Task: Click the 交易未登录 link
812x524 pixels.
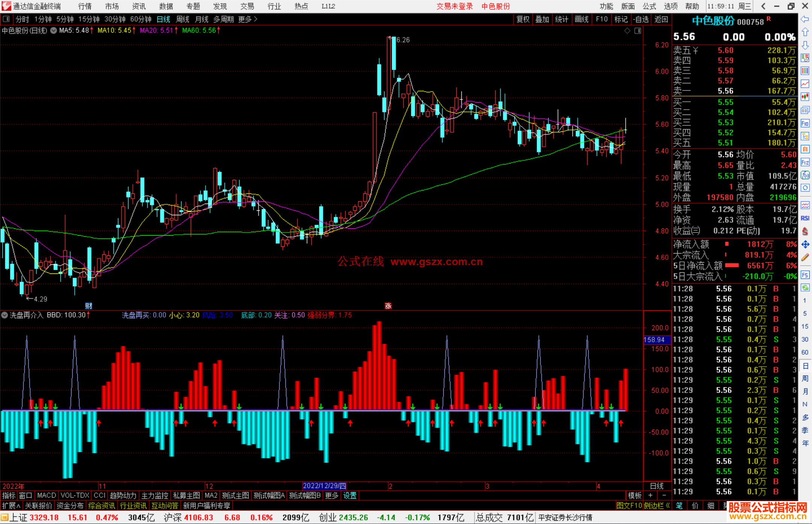Action: [x=454, y=6]
